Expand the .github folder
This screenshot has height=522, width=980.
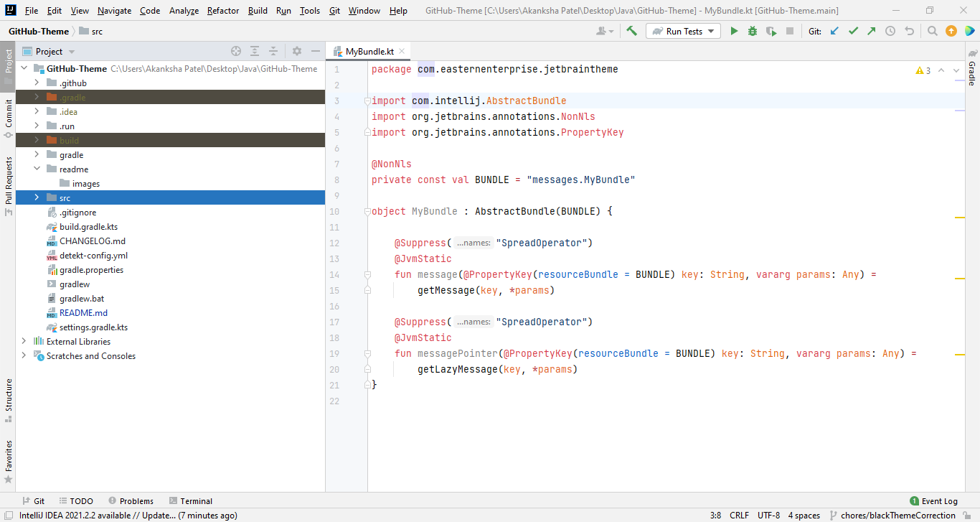click(37, 83)
